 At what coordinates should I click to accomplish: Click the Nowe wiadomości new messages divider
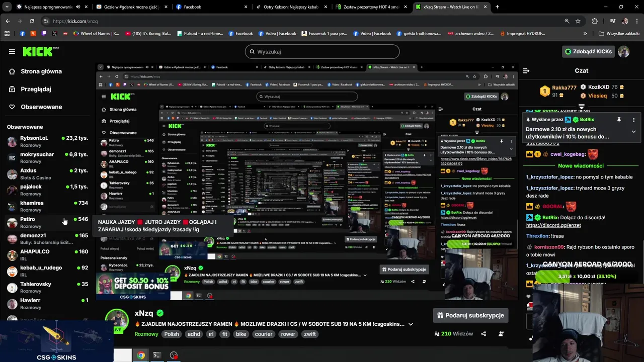coord(581,166)
